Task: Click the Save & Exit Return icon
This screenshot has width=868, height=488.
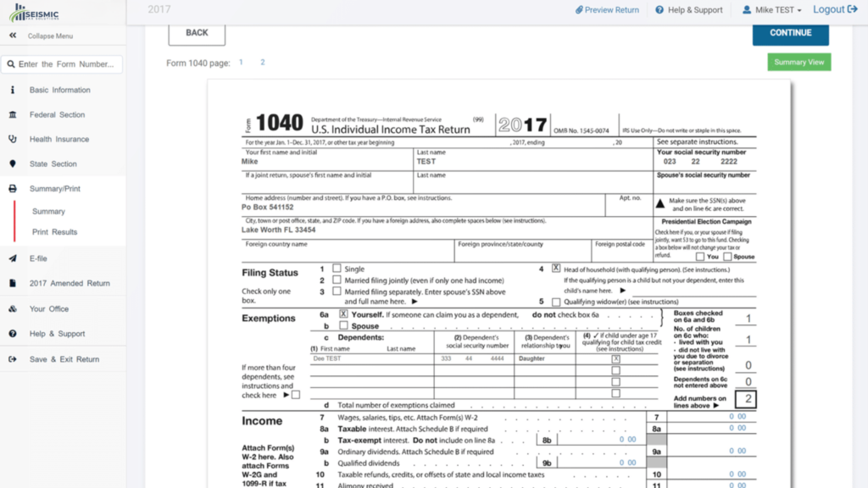Action: coord(13,359)
